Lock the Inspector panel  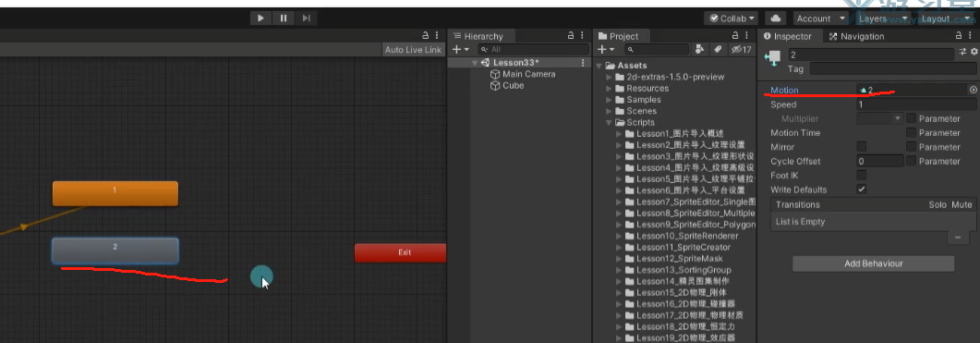[x=960, y=36]
